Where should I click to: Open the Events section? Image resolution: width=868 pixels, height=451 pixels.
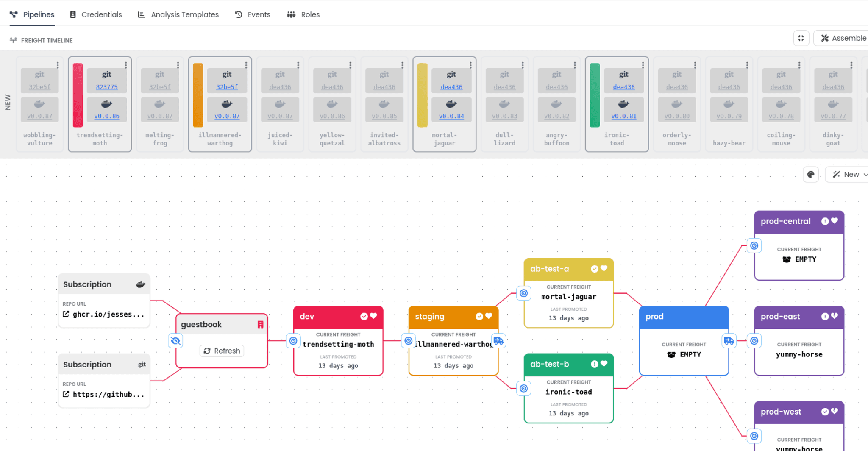tap(253, 14)
